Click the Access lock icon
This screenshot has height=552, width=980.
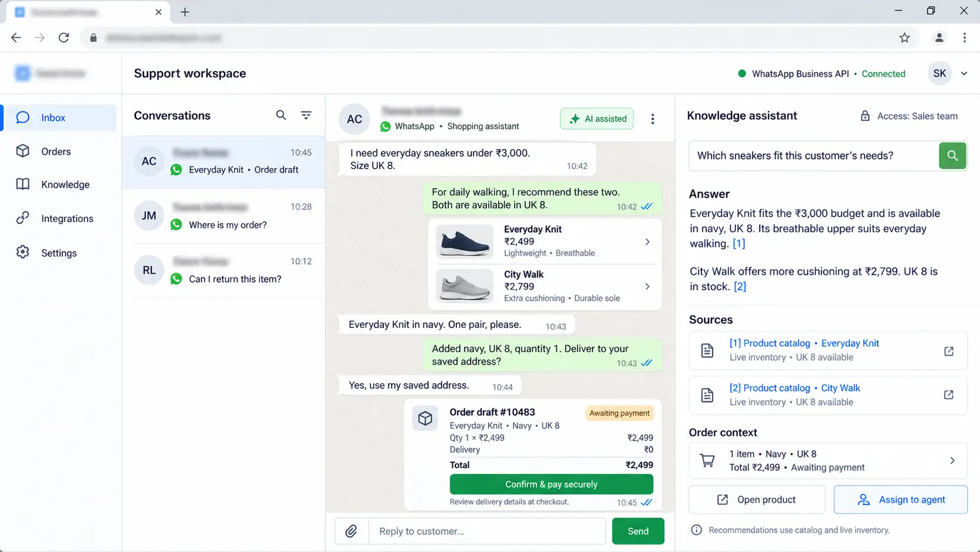[865, 116]
